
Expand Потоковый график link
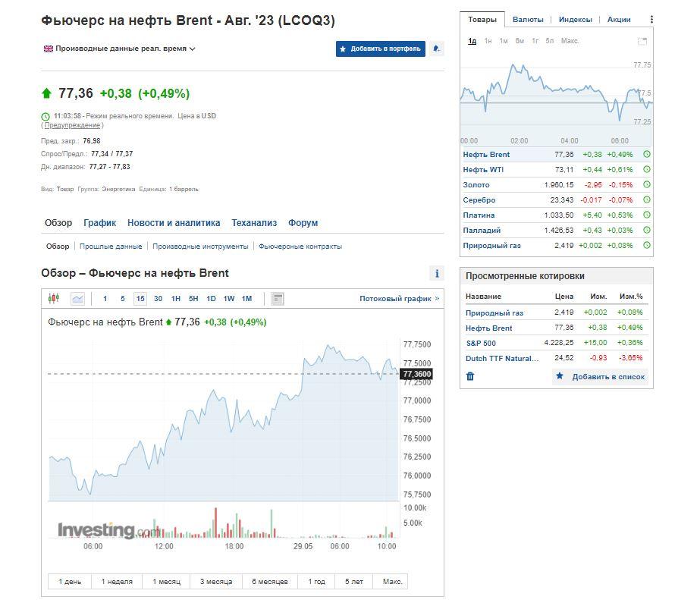399,299
